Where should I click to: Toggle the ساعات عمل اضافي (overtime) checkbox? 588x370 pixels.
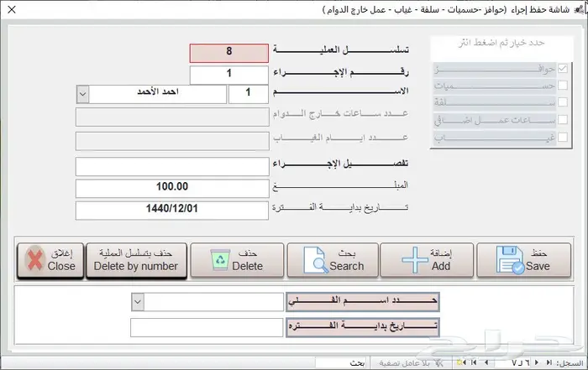point(563,119)
